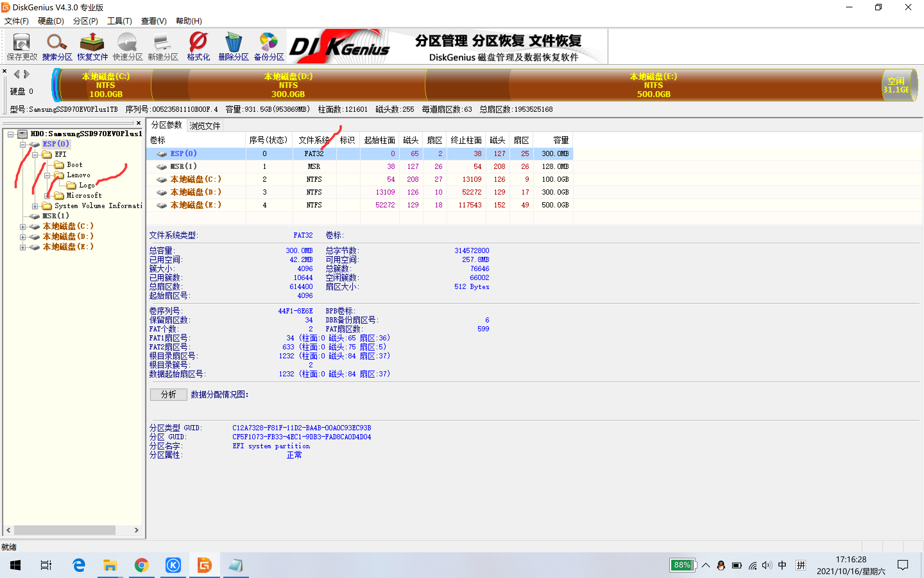Image resolution: width=924 pixels, height=578 pixels.
Task: Select the Format (格式化) tool
Action: pyautogui.click(x=198, y=47)
